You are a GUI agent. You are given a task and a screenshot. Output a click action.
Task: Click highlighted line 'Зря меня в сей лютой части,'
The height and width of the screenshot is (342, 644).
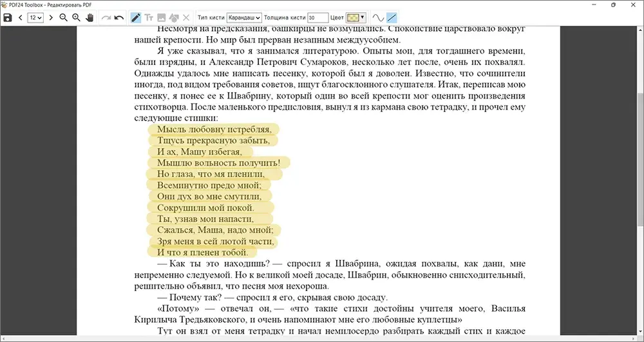(215, 241)
